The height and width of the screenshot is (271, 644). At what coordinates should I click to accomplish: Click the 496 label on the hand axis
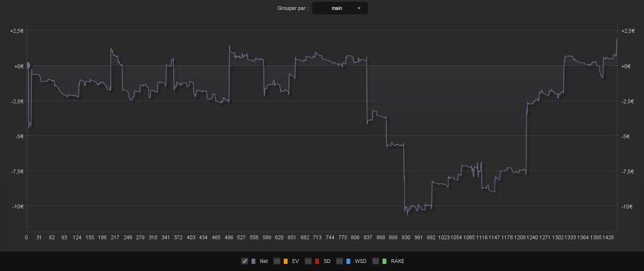229,237
